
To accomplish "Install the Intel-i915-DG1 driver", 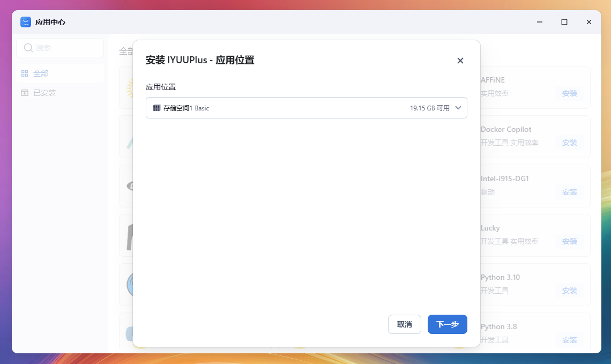I will coord(569,192).
